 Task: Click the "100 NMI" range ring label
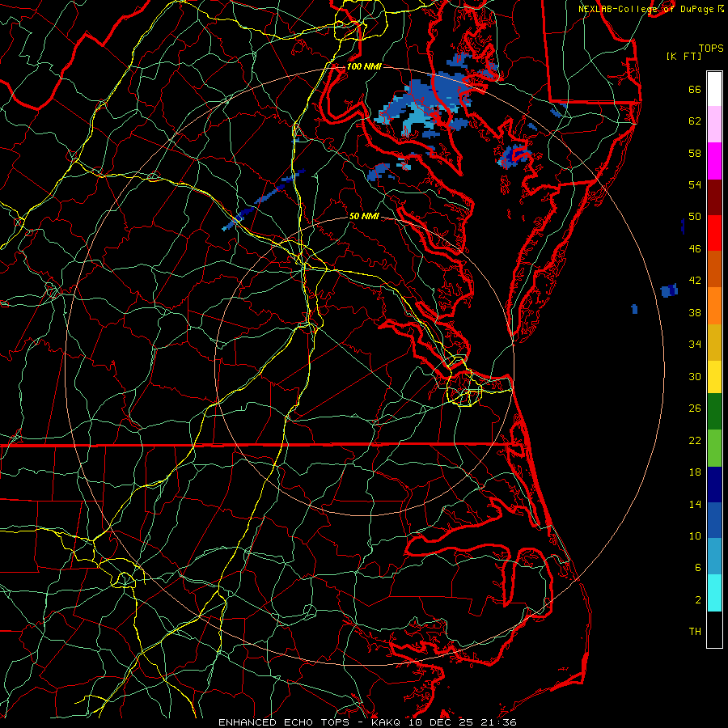pos(364,66)
